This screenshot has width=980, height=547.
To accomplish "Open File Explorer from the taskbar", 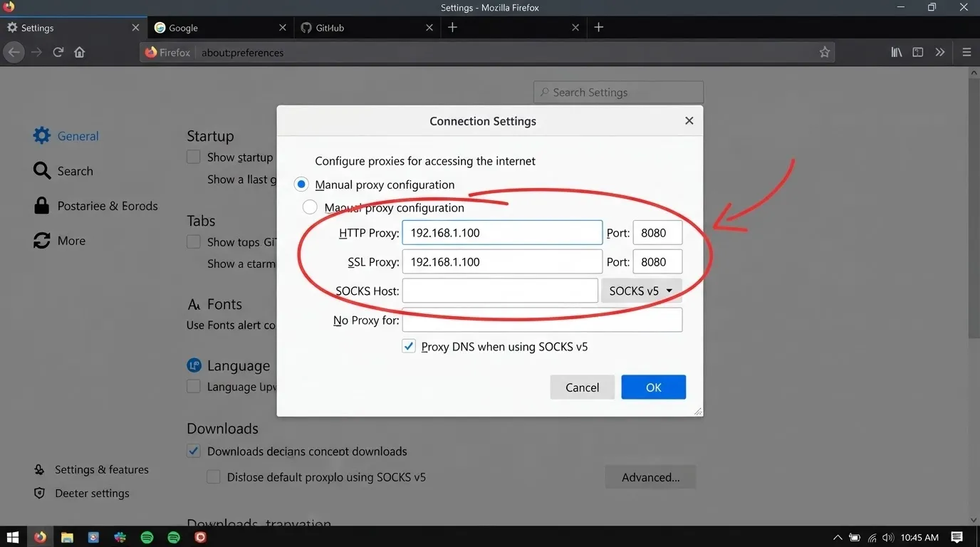I will point(67,537).
